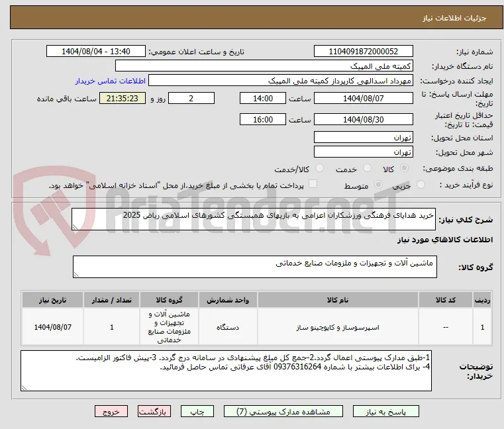The height and width of the screenshot is (429, 504).
Task: Click the resize grip of توضیحات خریدار box
Action: (24, 388)
